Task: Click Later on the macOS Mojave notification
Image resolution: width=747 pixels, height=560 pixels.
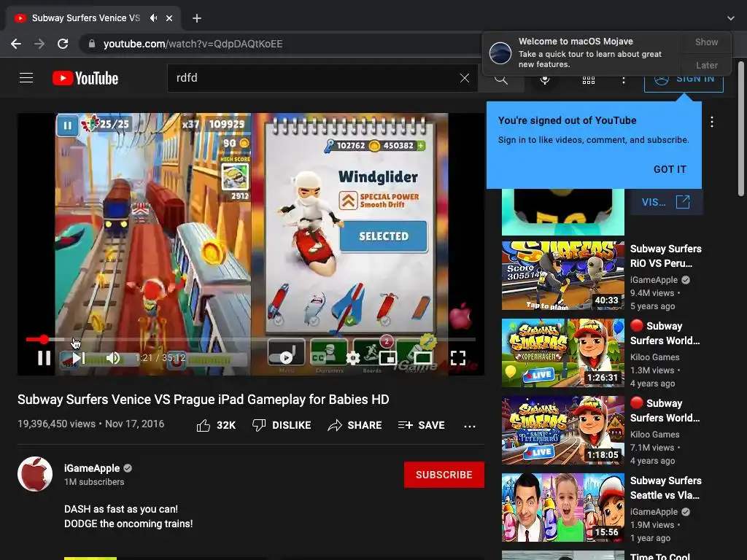Action: (706, 65)
